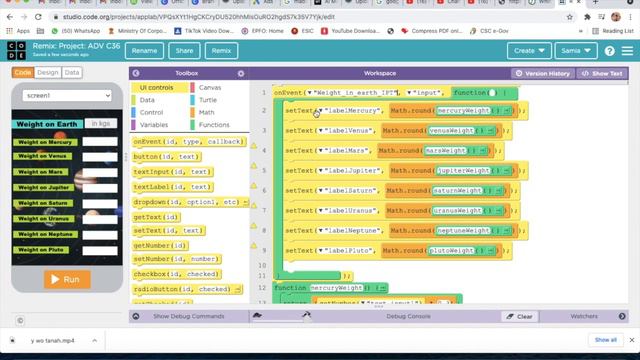Switch to the Code tab
Image resolution: width=640 pixels, height=360 pixels.
coord(23,72)
